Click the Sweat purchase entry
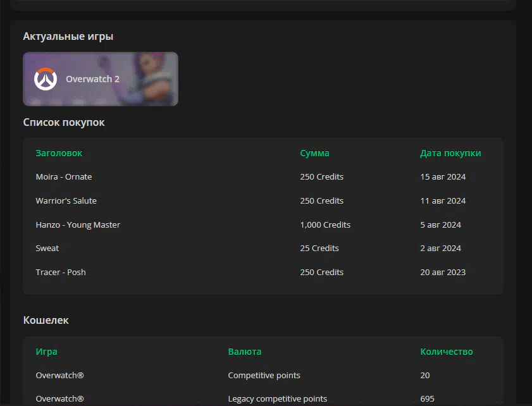The image size is (532, 406). pos(263,249)
